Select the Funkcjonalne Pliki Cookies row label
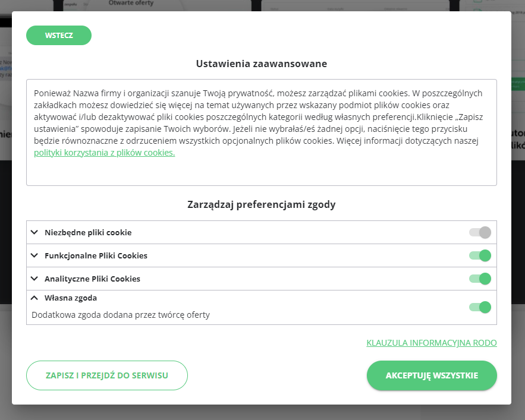 click(96, 256)
